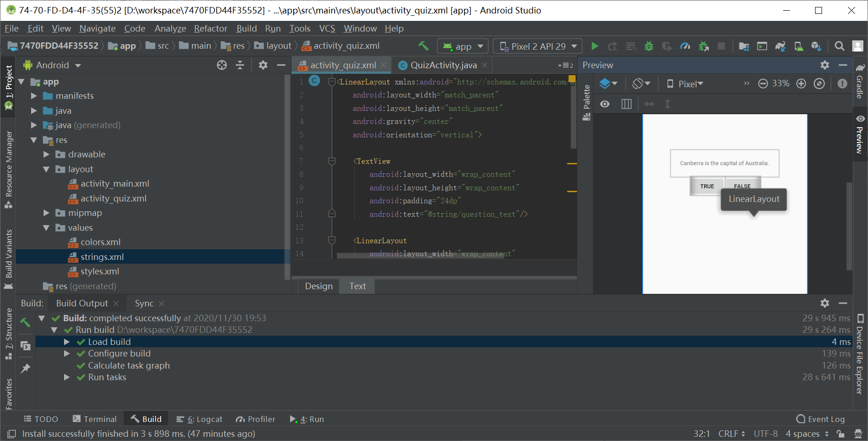The width and height of the screenshot is (868, 441).
Task: Toggle the view options eye icon in Preview
Action: [x=604, y=104]
